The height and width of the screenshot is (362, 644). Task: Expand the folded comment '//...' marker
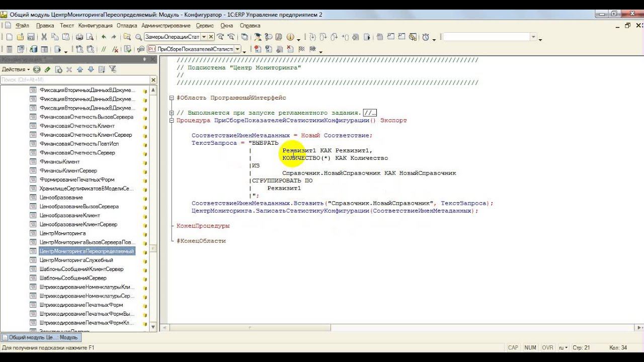[370, 113]
